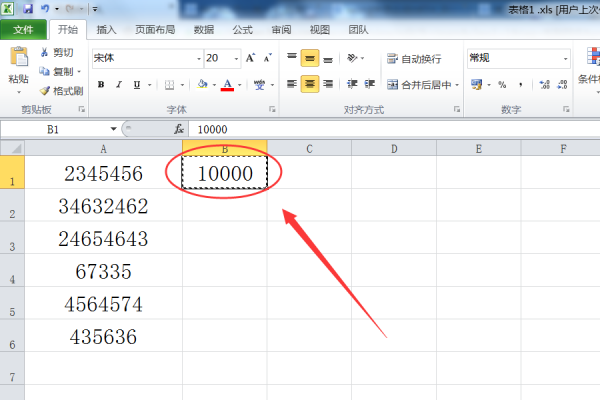Click the percent style icon
This screenshot has width=600, height=400.
click(x=502, y=85)
